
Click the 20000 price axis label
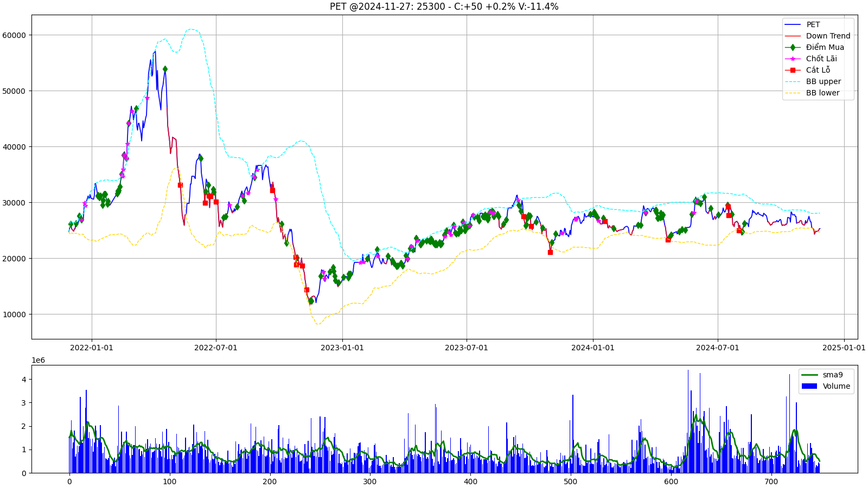pos(14,259)
